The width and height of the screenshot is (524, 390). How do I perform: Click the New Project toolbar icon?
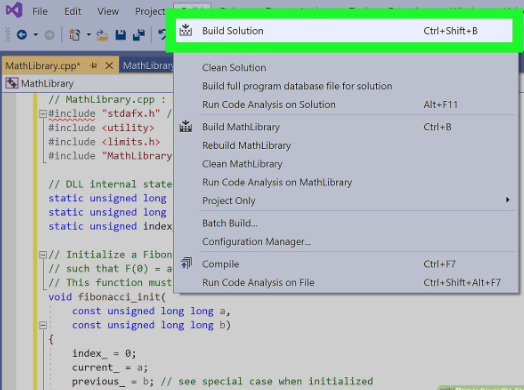pos(74,35)
